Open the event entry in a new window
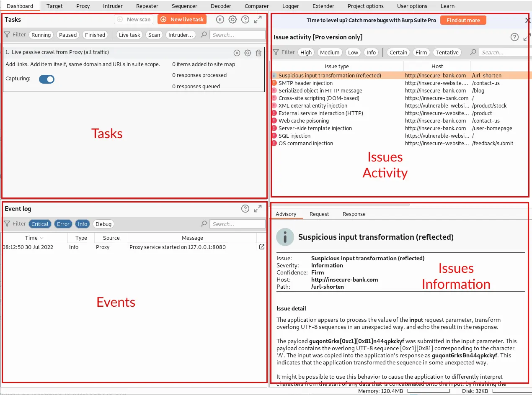This screenshot has width=532, height=395. pos(262,247)
